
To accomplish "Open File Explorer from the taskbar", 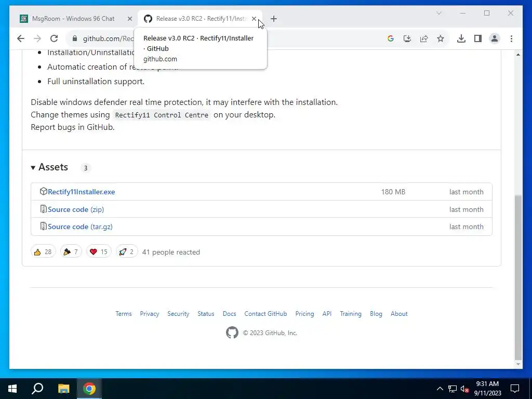I will coord(63,389).
